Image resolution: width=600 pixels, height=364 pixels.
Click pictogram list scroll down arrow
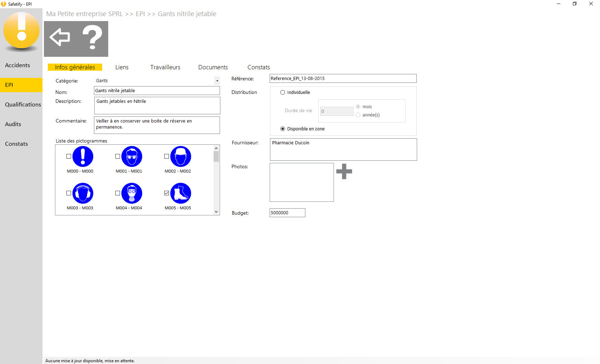[216, 212]
